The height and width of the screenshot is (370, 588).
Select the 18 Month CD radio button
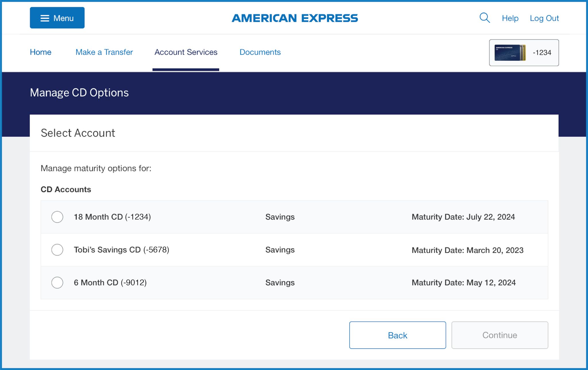pos(57,217)
